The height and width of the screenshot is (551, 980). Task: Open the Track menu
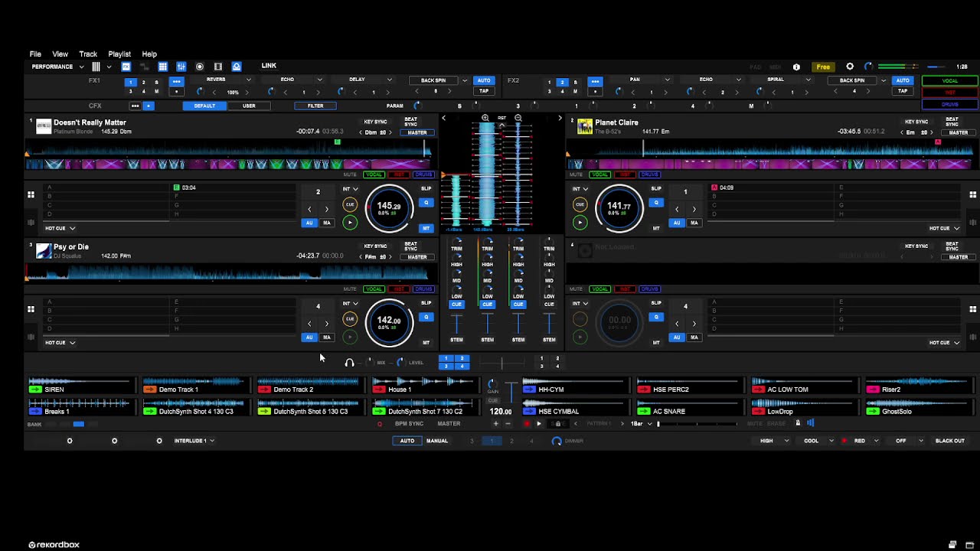[88, 54]
